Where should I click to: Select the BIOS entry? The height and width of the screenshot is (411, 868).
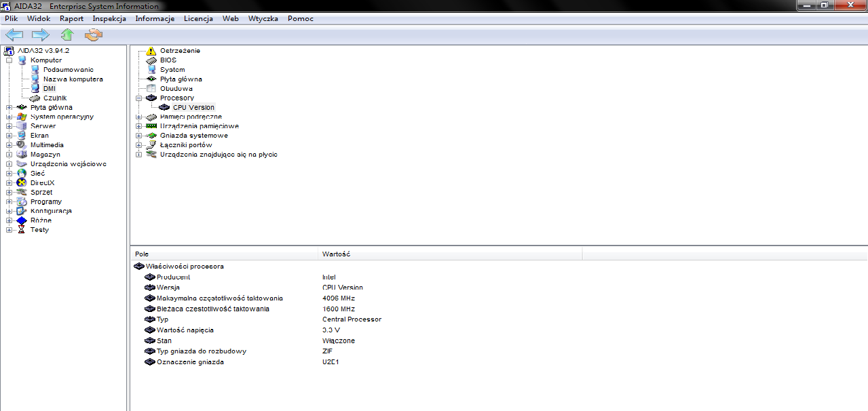point(168,60)
